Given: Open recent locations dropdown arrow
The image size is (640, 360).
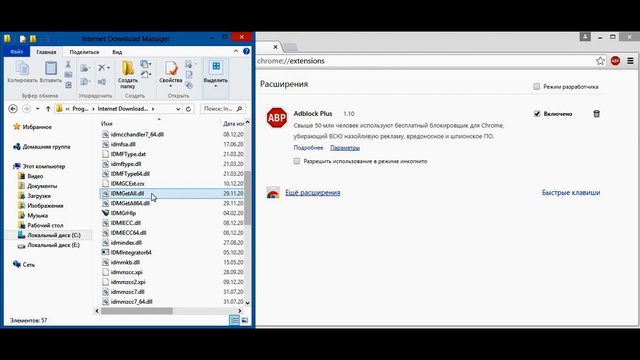Looking at the screenshot, I should [x=38, y=109].
